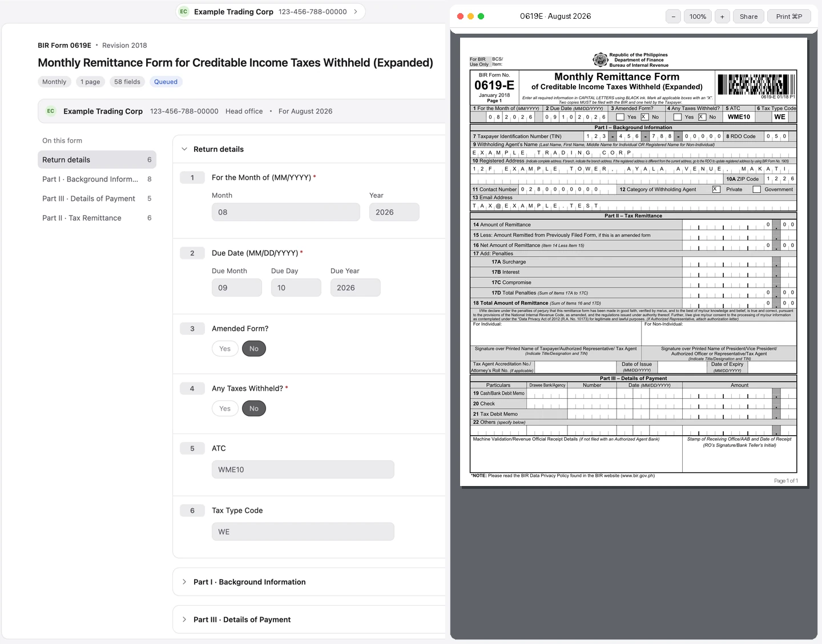Click the Monthly tag badge
This screenshot has width=822, height=644.
point(54,82)
